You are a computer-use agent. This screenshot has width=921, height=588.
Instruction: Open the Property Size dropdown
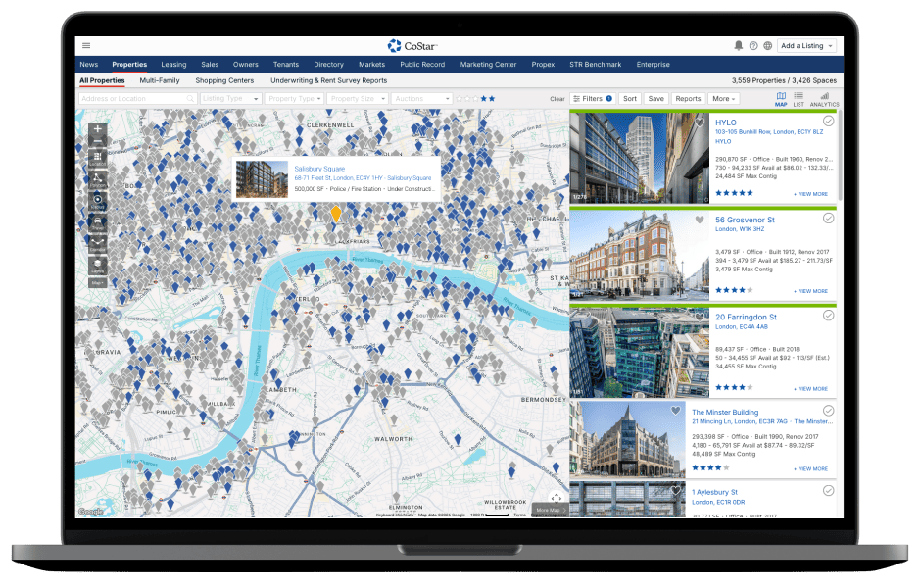click(x=357, y=99)
